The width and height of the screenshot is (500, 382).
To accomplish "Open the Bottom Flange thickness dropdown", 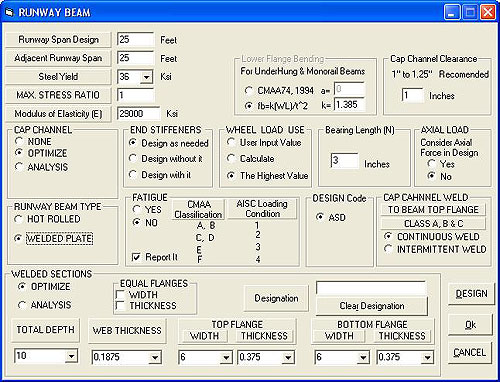I will 427,357.
